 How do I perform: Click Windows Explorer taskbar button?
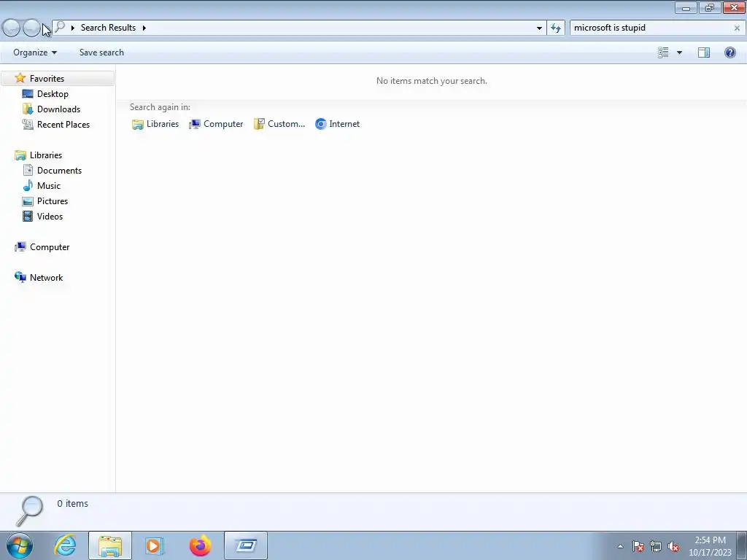pos(110,545)
